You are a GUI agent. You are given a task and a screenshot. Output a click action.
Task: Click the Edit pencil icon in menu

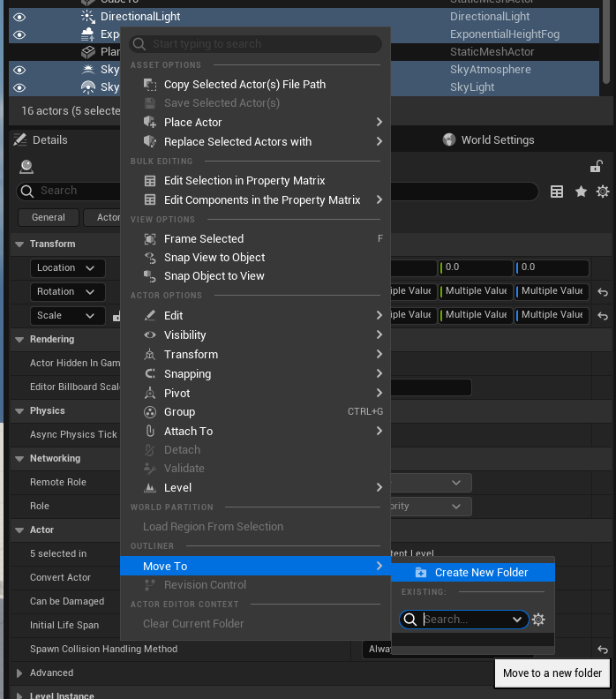point(150,316)
